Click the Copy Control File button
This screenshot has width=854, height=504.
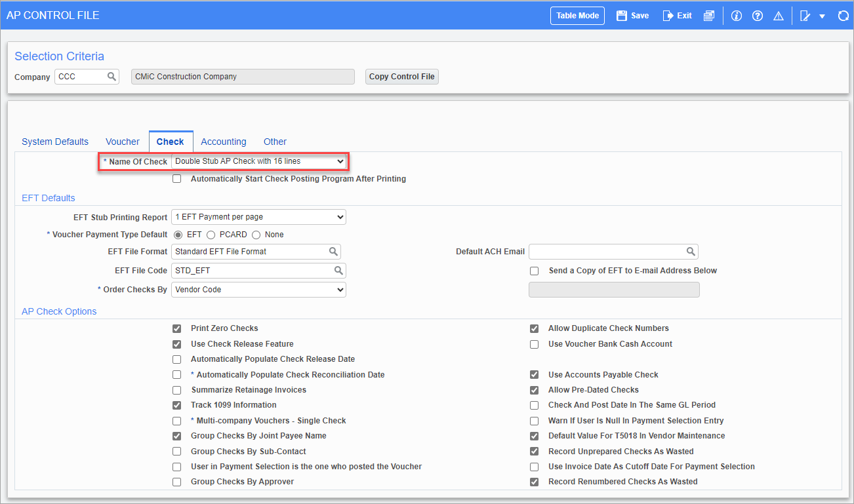click(x=401, y=77)
